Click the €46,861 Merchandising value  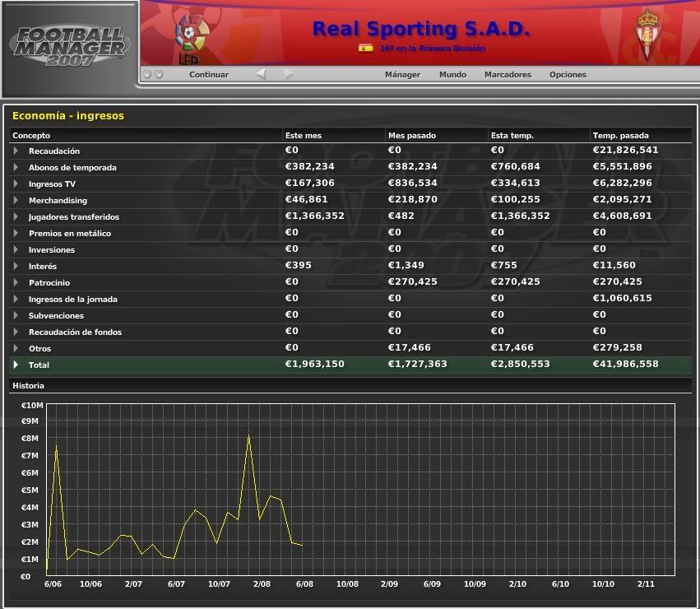pyautogui.click(x=307, y=200)
